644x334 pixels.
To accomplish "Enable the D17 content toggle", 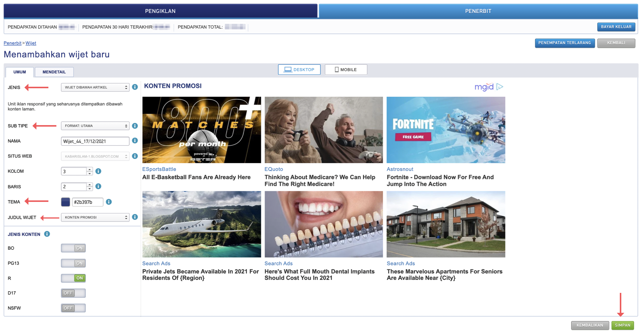I will tap(73, 293).
